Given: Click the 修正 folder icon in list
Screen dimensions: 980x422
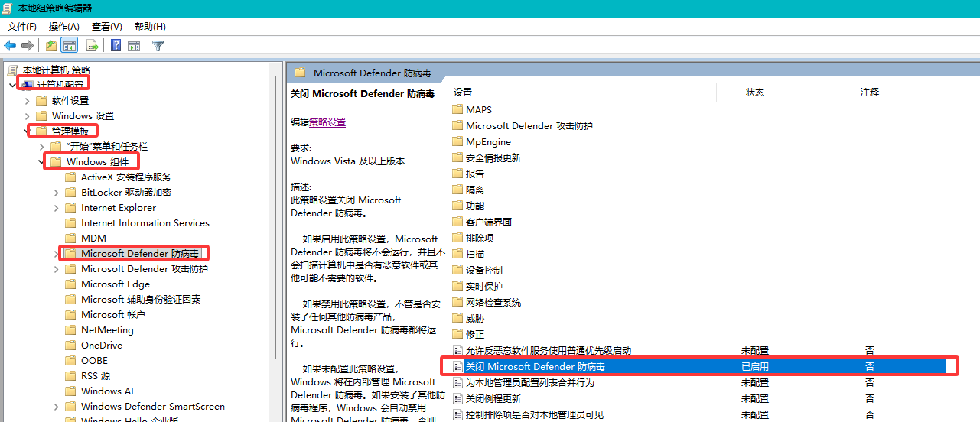Looking at the screenshot, I should (457, 334).
